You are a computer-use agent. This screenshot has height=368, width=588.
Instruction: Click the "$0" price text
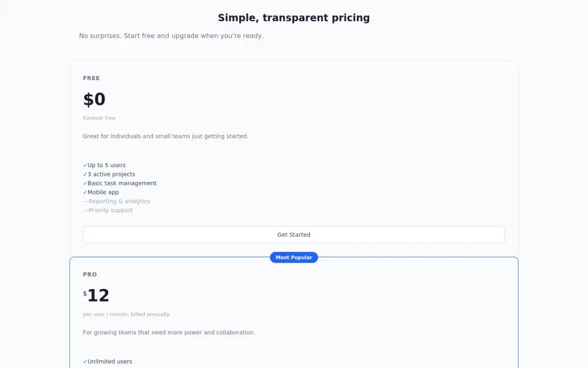[94, 99]
